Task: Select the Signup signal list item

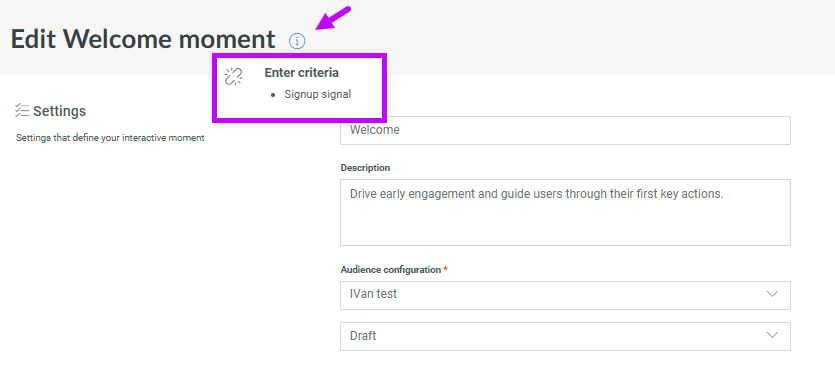Action: pos(317,94)
